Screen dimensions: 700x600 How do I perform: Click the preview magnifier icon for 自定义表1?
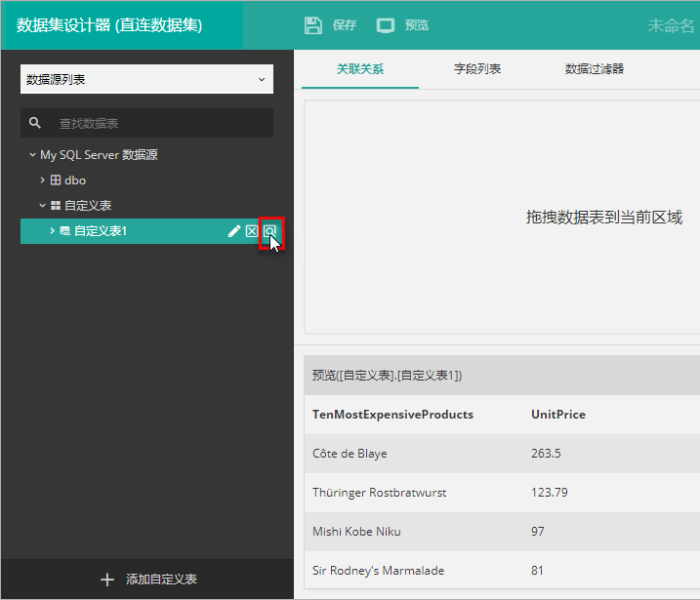pos(269,231)
